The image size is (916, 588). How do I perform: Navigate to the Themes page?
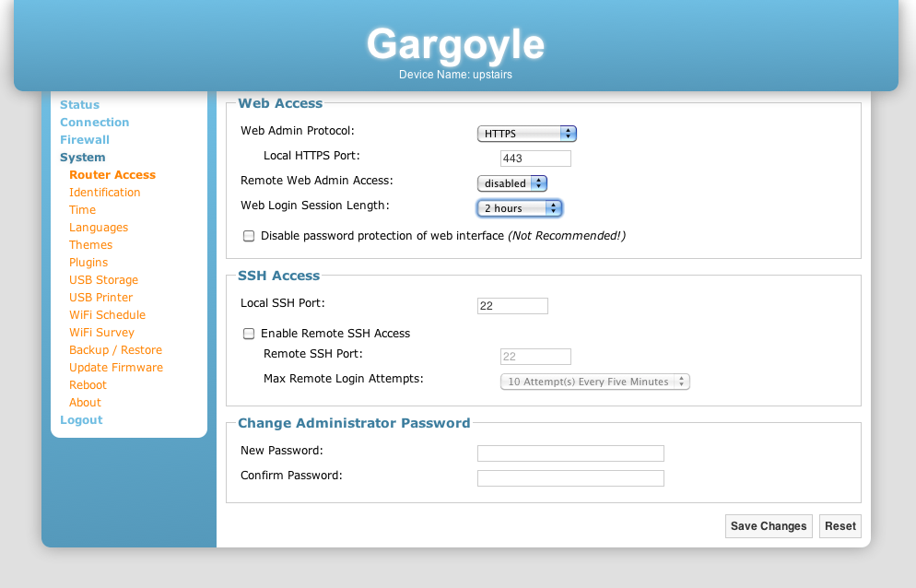coord(90,245)
